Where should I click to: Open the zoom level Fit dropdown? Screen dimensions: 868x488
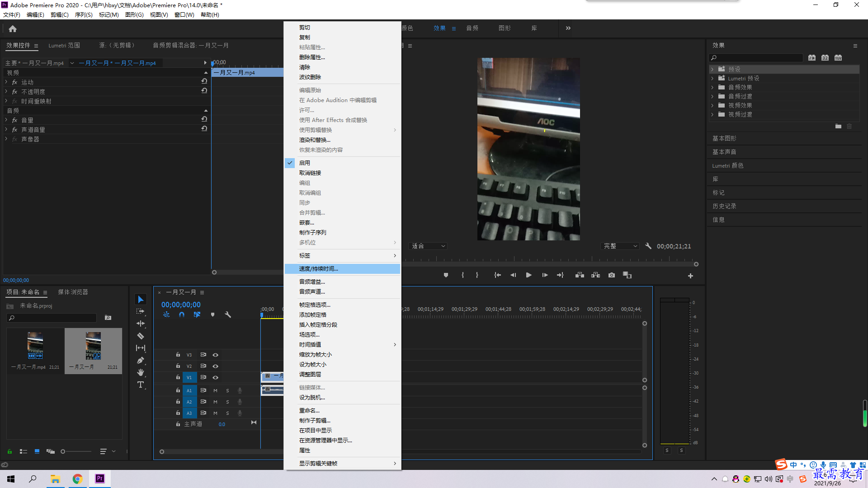click(x=428, y=246)
